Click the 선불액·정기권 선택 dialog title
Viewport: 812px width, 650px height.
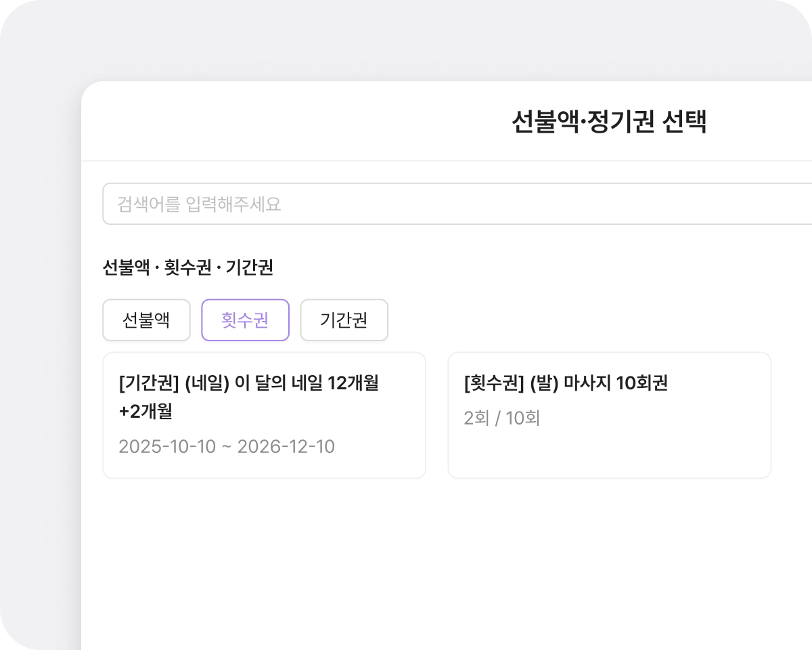click(x=609, y=123)
